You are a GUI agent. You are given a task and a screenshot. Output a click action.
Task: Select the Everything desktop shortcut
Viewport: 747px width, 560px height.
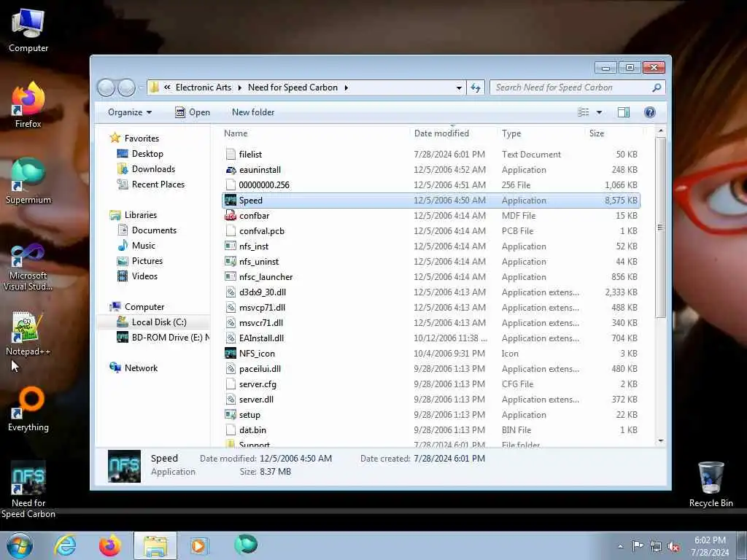[x=28, y=408]
